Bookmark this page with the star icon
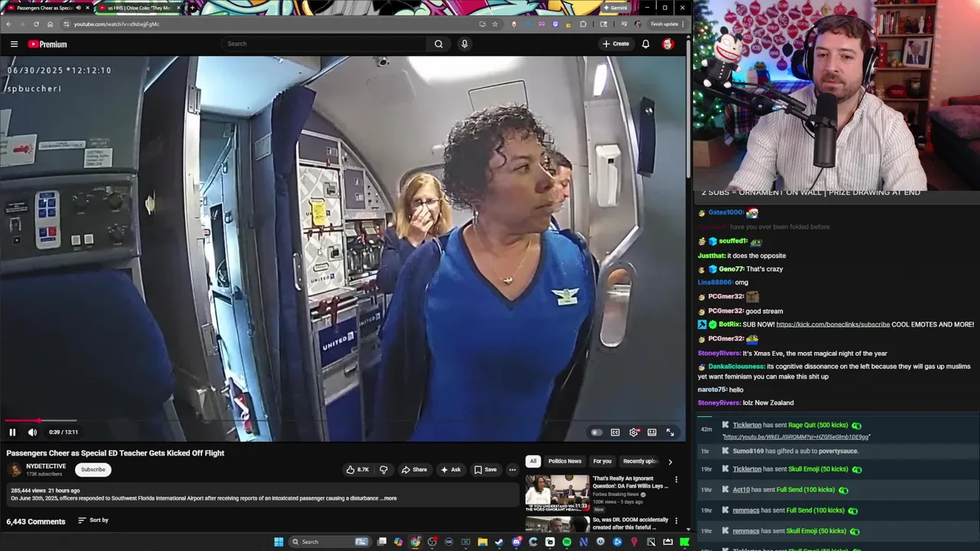 tap(495, 24)
